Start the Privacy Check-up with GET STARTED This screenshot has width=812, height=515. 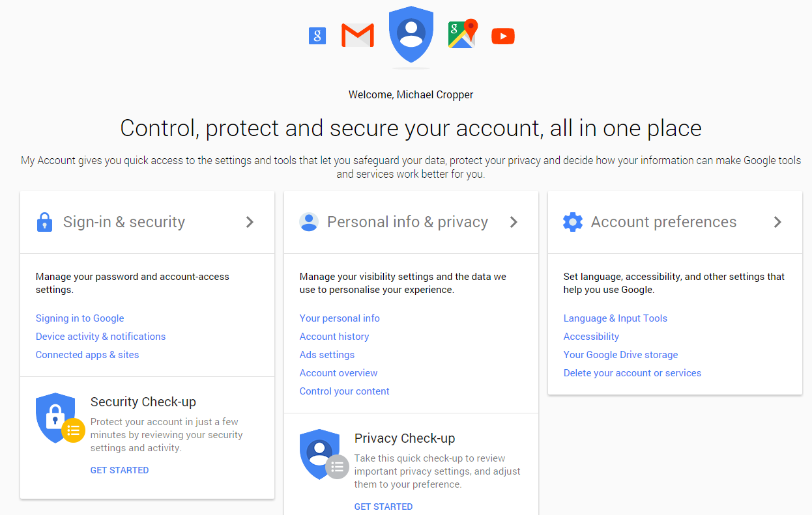[383, 507]
